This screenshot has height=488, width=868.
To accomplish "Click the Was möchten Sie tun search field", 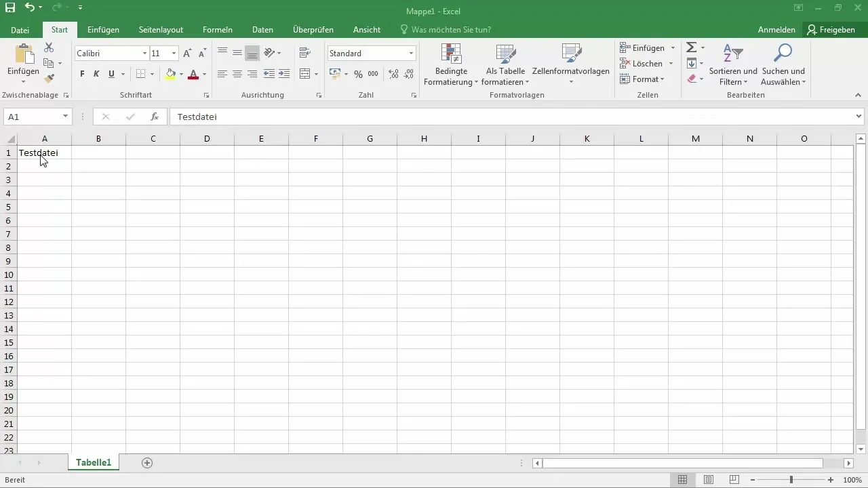I will tap(446, 30).
